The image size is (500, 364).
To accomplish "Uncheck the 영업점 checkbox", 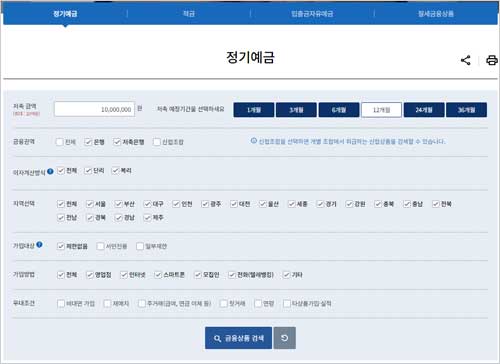I will click(90, 275).
